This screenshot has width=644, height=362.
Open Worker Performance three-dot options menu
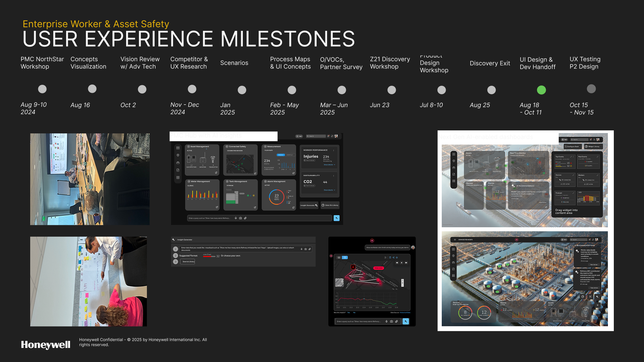(x=333, y=150)
